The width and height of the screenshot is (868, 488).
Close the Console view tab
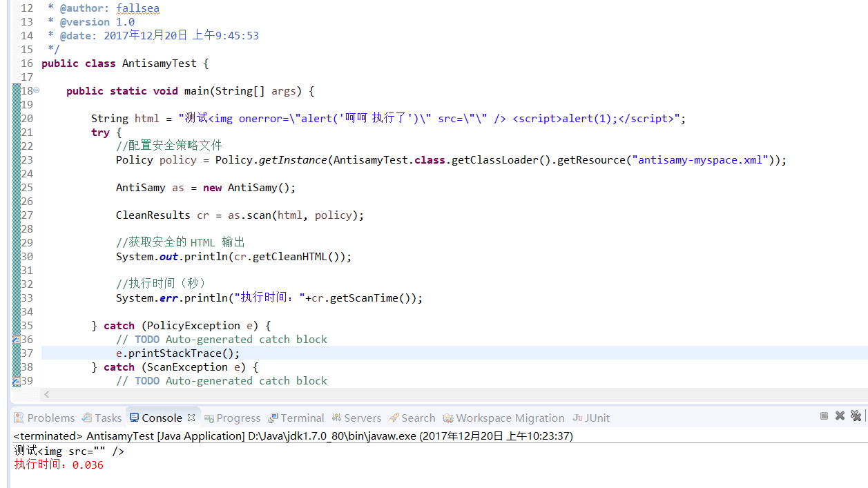191,418
